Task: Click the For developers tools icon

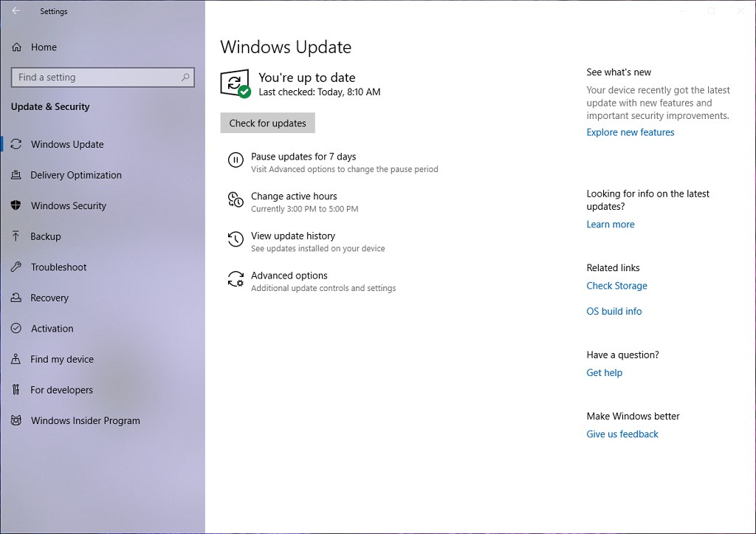Action: click(16, 389)
